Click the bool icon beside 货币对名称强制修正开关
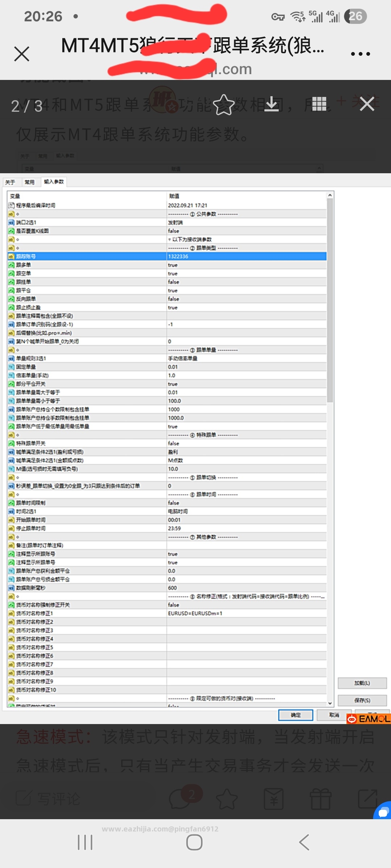The image size is (391, 868). pos(11,605)
